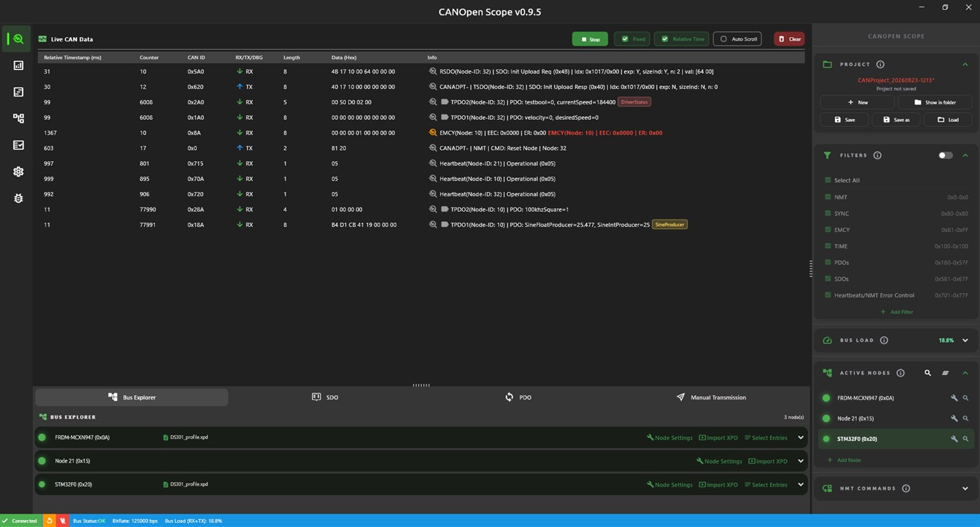Switch to the SDO tab
This screenshot has height=527, width=980.
[x=325, y=397]
